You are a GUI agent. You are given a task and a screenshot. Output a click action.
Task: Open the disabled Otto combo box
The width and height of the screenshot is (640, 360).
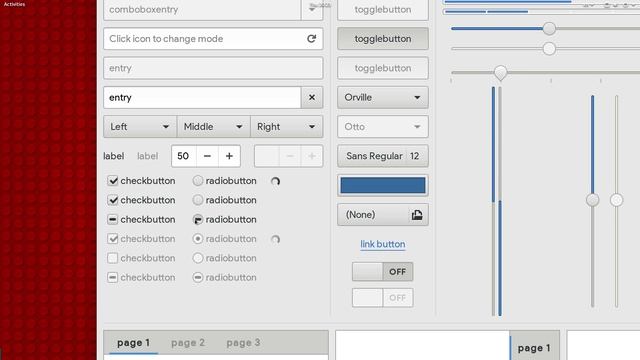[x=383, y=127]
